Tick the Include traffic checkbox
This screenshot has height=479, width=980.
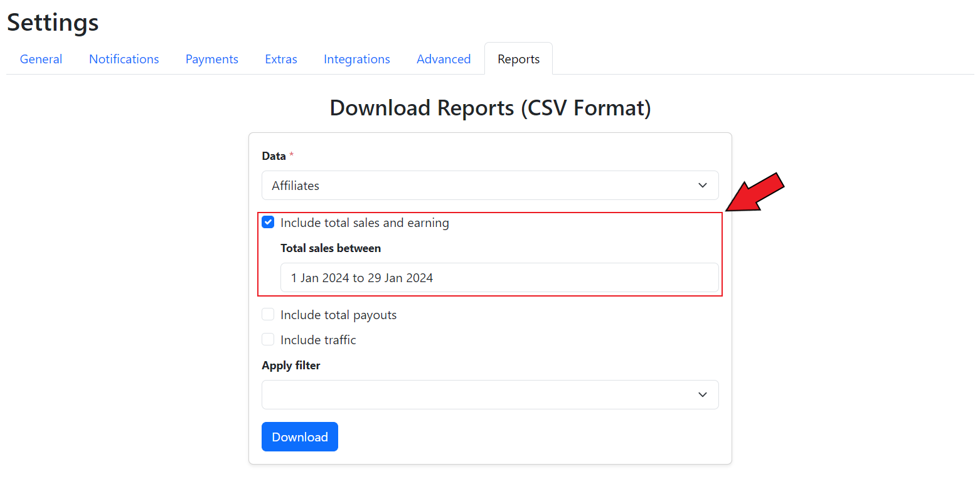point(269,340)
